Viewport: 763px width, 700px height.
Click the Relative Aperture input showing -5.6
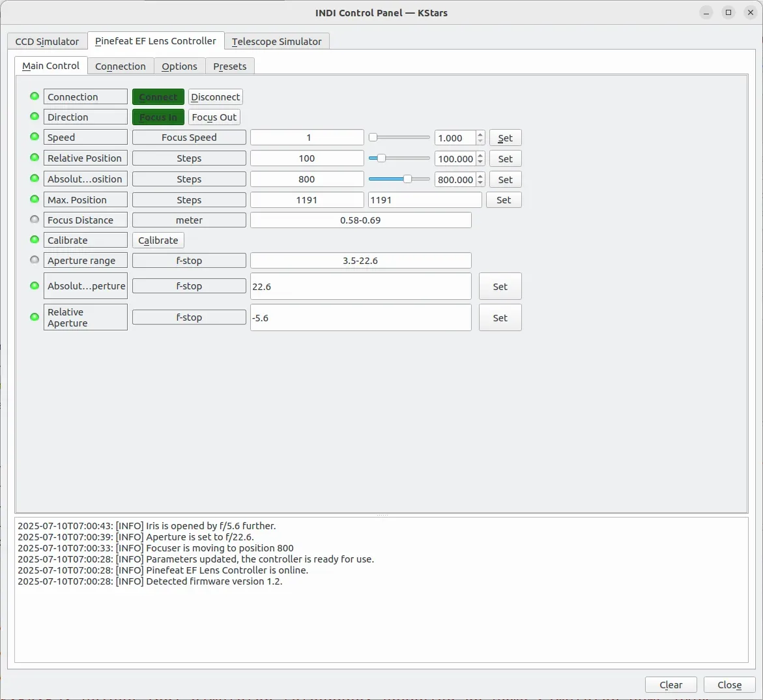click(x=360, y=318)
